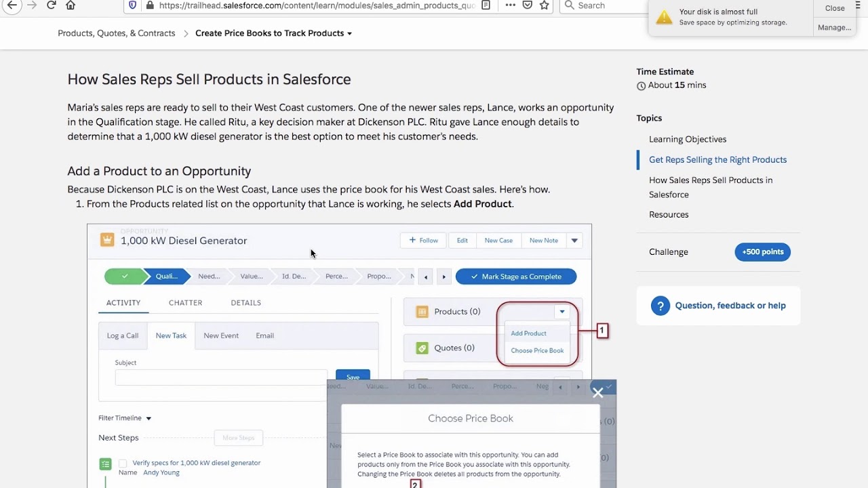Select the Log a Call tab
868x488 pixels.
click(x=123, y=335)
